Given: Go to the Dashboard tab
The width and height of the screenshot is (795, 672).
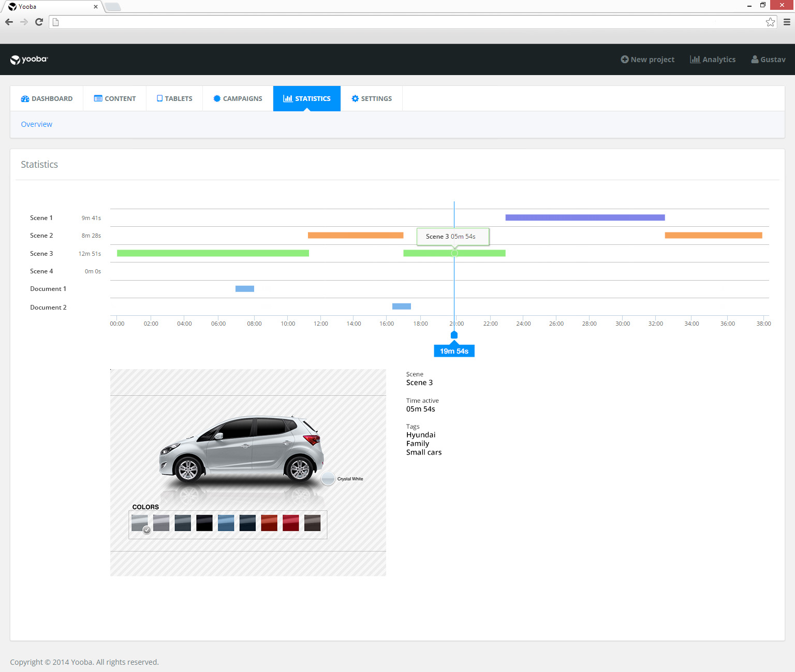Looking at the screenshot, I should (x=47, y=98).
